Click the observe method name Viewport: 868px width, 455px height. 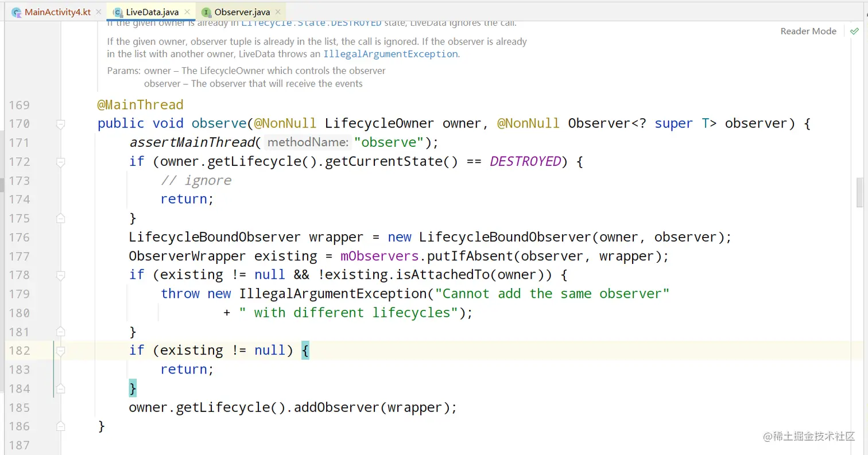point(219,123)
